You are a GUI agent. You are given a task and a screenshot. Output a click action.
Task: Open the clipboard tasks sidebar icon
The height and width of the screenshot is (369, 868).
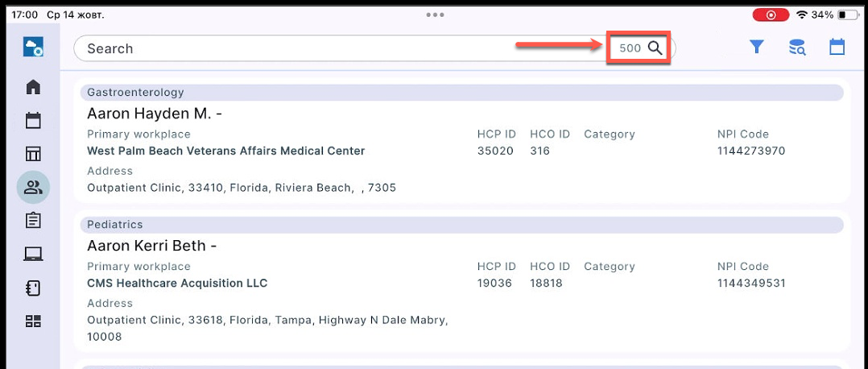(33, 221)
